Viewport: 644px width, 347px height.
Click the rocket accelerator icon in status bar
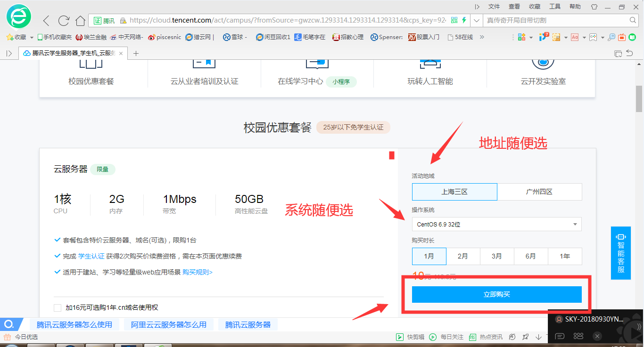click(526, 337)
